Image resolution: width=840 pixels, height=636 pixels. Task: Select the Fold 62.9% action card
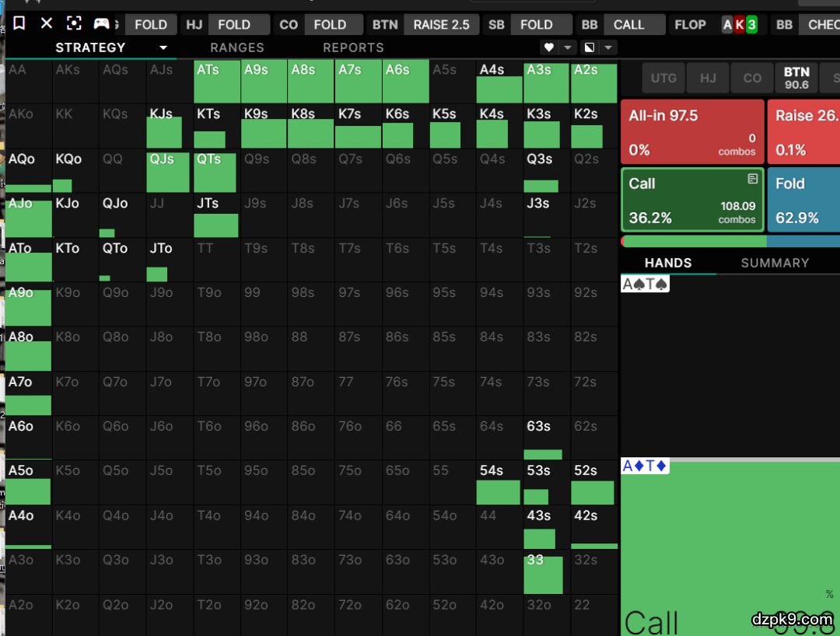(x=804, y=200)
